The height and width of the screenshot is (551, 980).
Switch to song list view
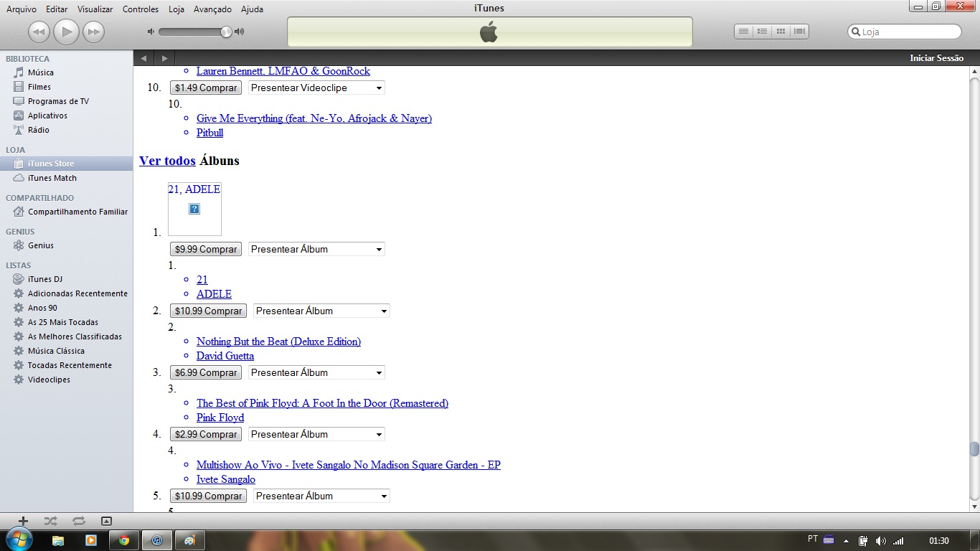[x=744, y=32]
